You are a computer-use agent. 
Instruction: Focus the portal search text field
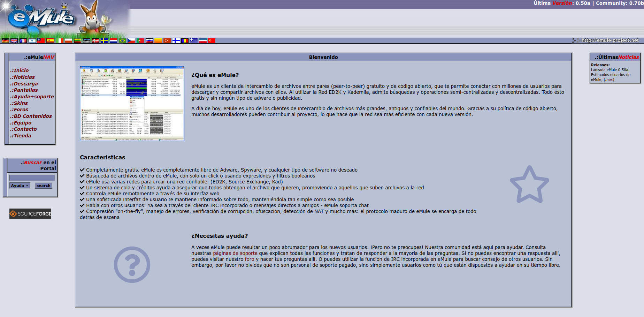(x=32, y=178)
